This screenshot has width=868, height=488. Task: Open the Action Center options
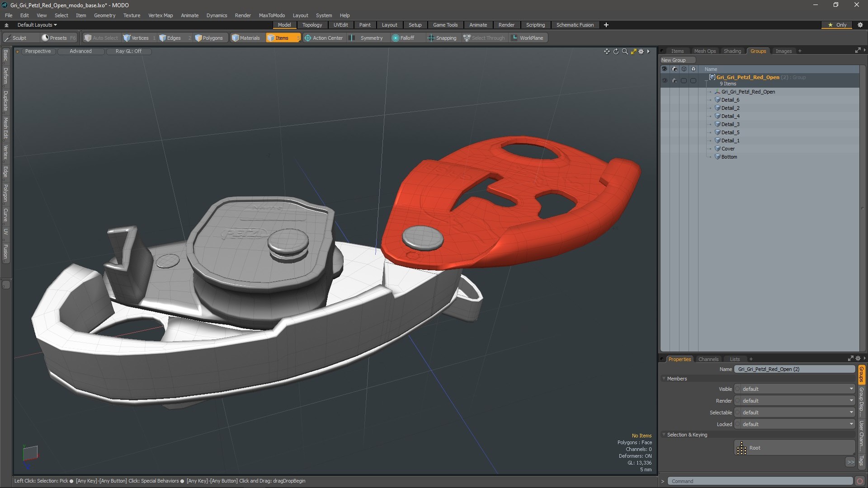[x=324, y=38]
